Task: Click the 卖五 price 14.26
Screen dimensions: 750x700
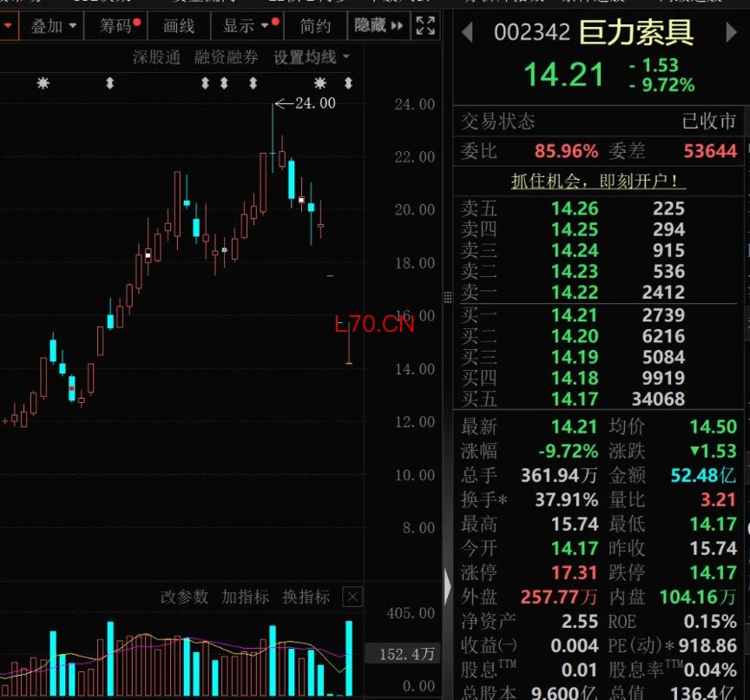Action: (x=575, y=208)
